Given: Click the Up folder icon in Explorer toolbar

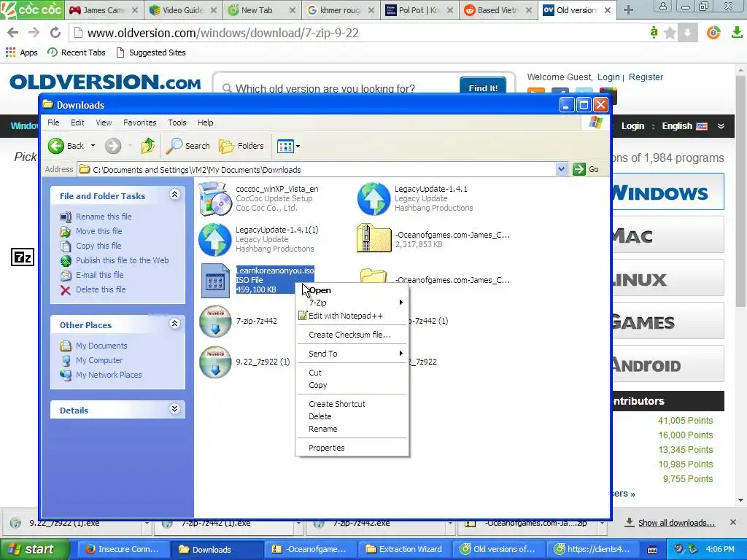Looking at the screenshot, I should pos(147,146).
